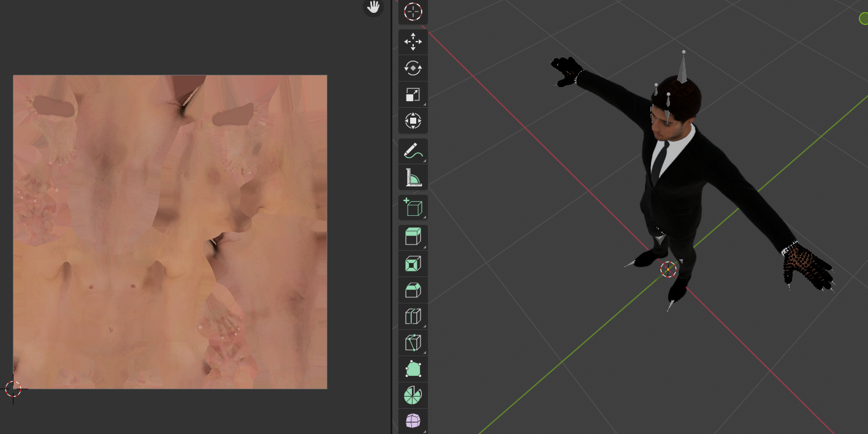
Task: Select the Bevel tool
Action: (x=413, y=290)
